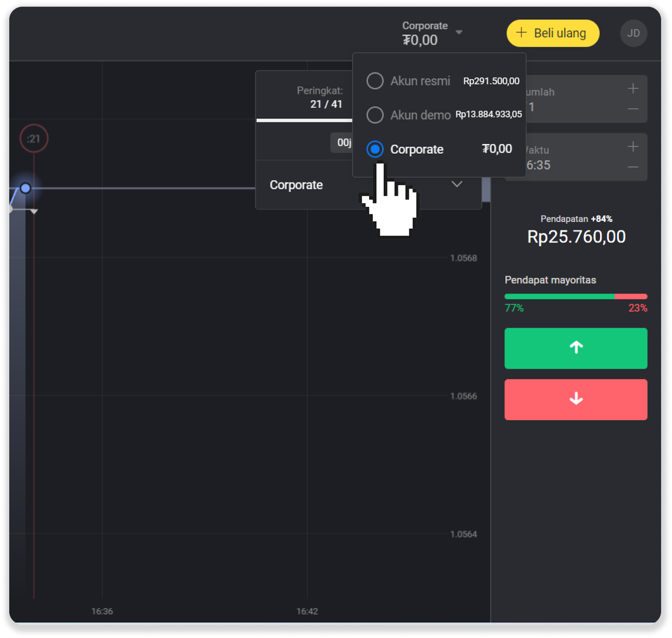672x638 pixels.
Task: Click the green up arrow trade button
Action: click(575, 348)
